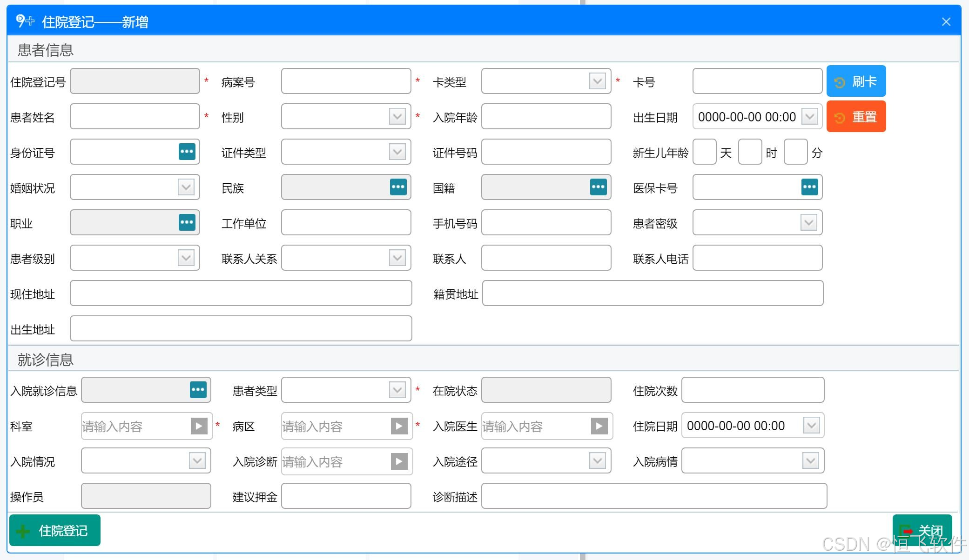Open the 入院途径 dropdown
This screenshot has width=969, height=560.
597,461
